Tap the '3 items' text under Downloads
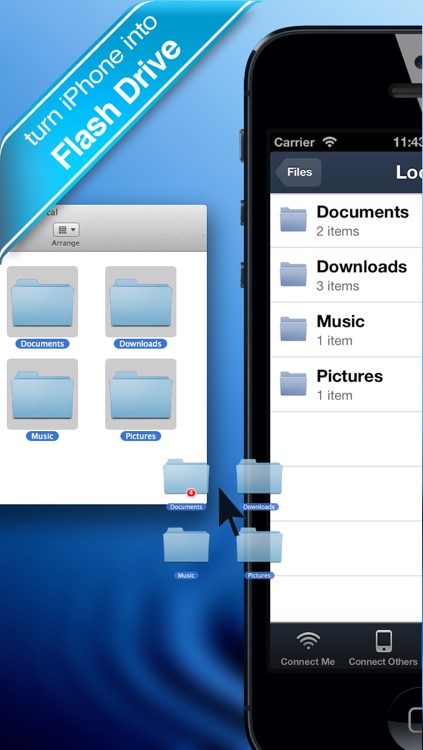 [x=338, y=286]
